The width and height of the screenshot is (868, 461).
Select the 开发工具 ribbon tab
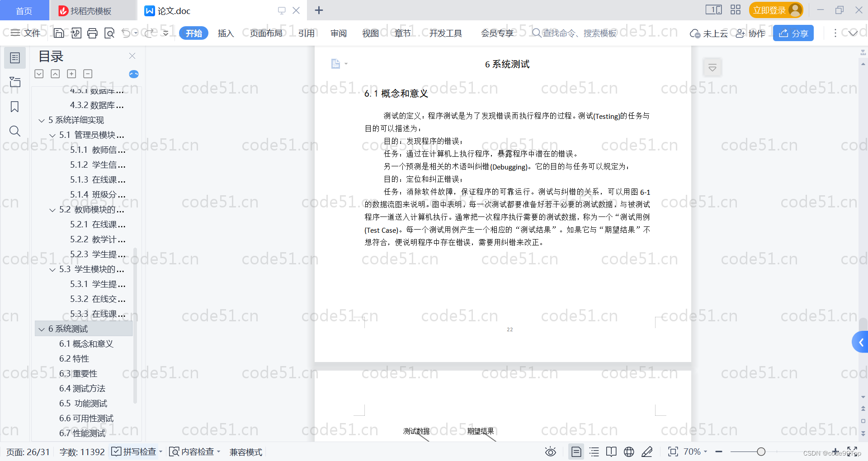pyautogui.click(x=445, y=33)
